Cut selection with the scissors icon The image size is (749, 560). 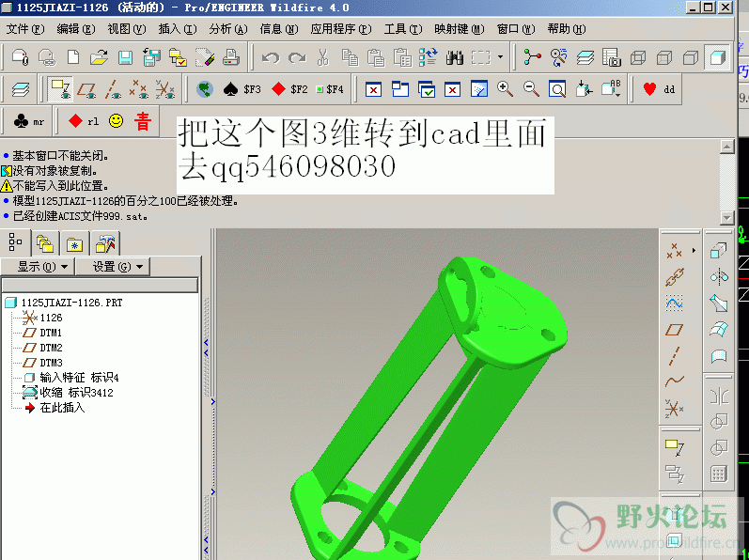pos(323,57)
